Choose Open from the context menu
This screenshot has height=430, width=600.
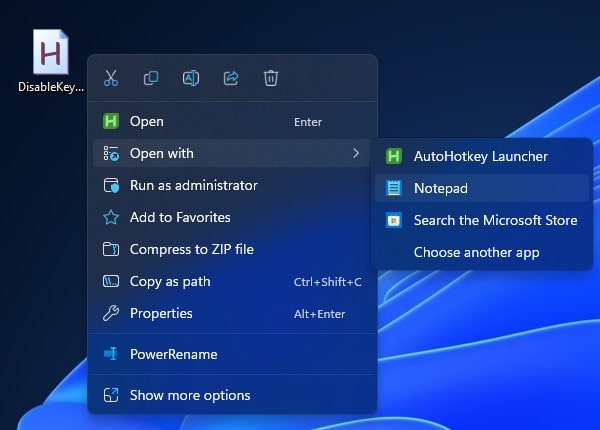pyautogui.click(x=232, y=121)
